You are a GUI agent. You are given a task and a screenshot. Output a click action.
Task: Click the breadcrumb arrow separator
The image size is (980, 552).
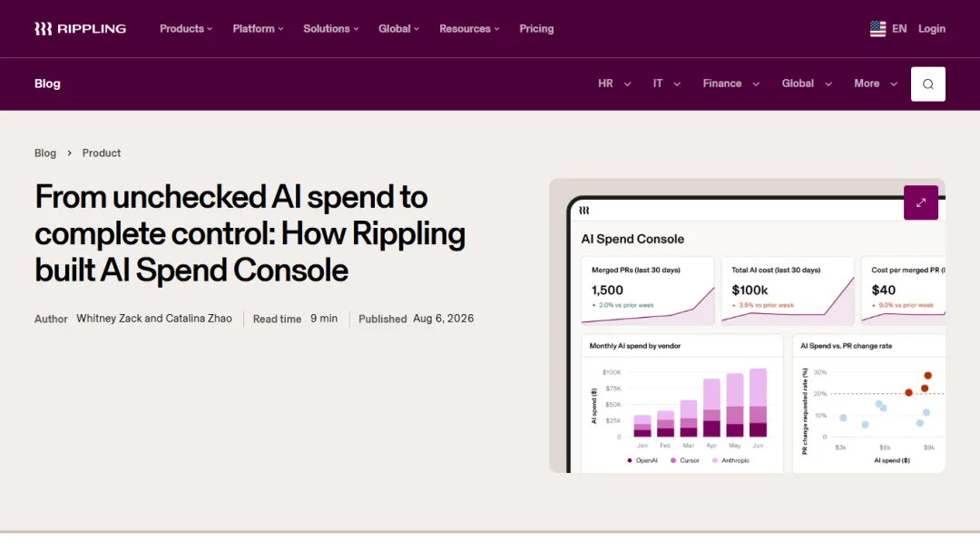(69, 153)
